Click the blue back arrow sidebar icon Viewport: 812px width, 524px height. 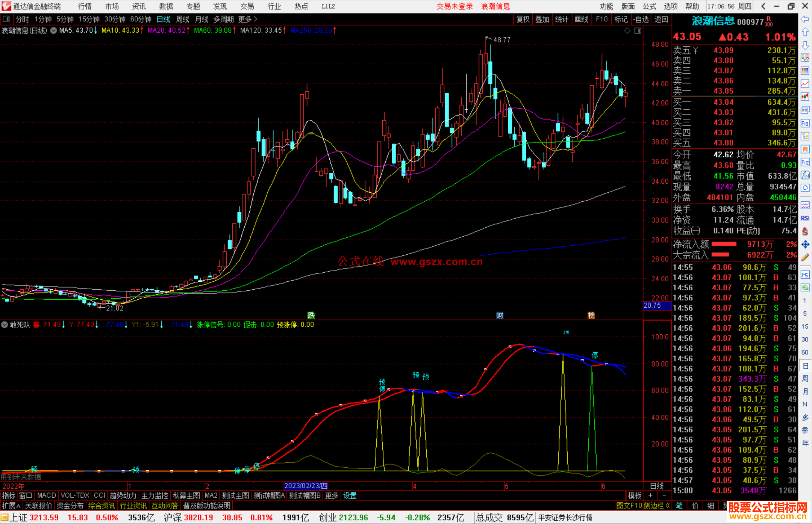pos(805,19)
